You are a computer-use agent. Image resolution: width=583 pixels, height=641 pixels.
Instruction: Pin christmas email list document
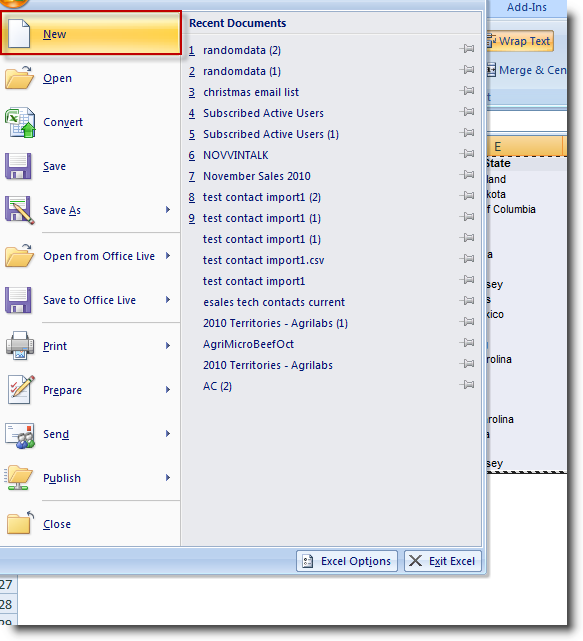coord(466,91)
